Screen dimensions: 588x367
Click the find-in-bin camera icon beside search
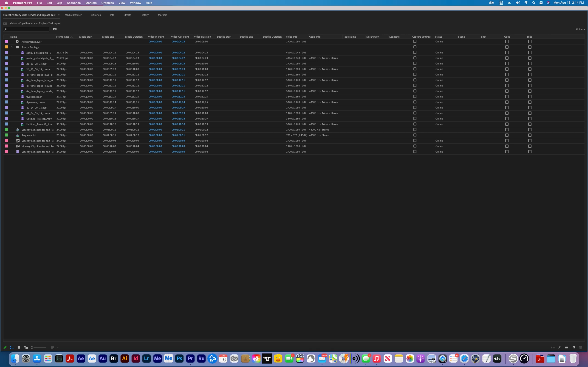(55, 29)
